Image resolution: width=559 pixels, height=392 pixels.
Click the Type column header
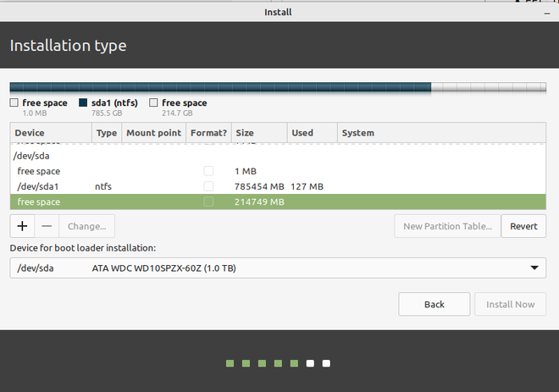[107, 133]
